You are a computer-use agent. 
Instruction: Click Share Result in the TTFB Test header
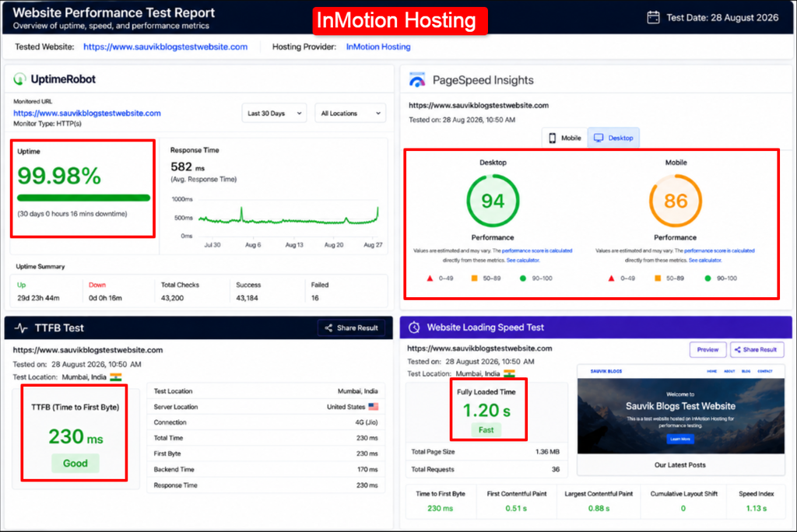tap(351, 327)
